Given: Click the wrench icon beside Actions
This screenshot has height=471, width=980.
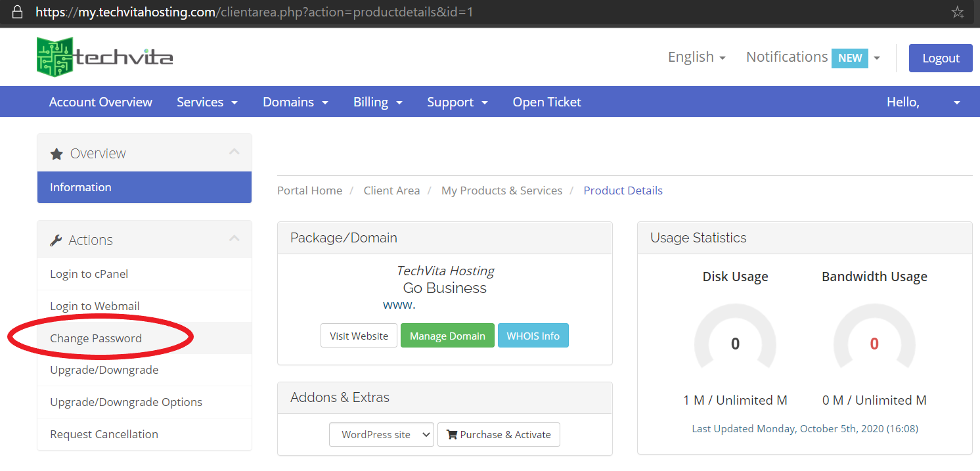Looking at the screenshot, I should 55,240.
